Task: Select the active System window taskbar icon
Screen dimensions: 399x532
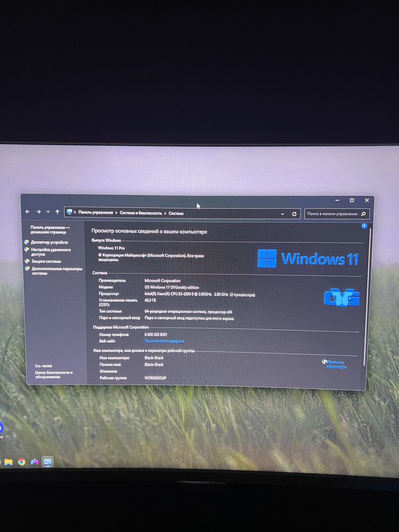Action: point(47,462)
